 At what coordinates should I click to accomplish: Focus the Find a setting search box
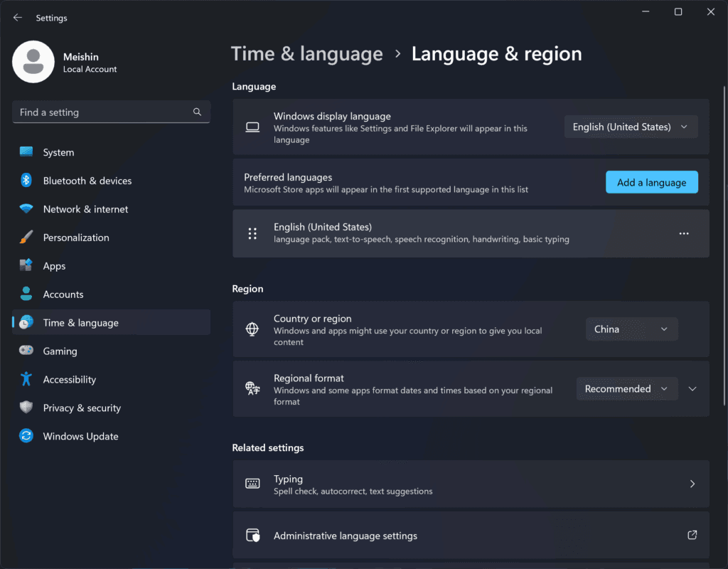pyautogui.click(x=103, y=112)
